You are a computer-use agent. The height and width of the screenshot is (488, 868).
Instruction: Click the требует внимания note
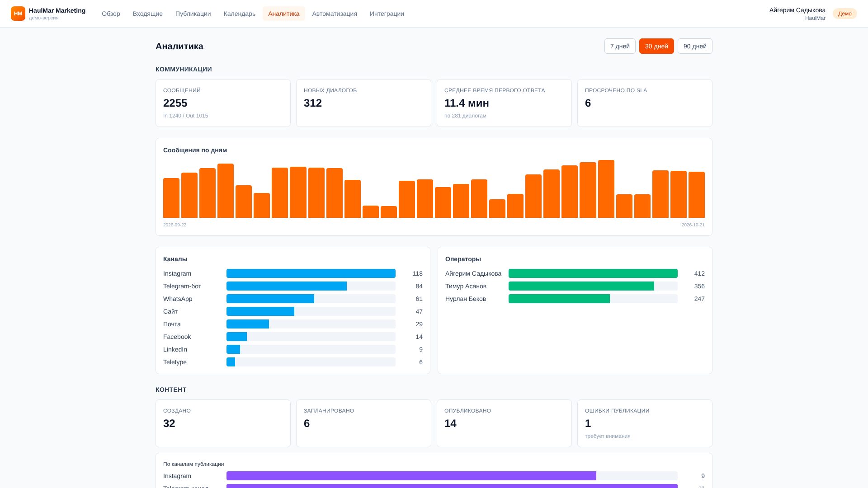click(608, 436)
